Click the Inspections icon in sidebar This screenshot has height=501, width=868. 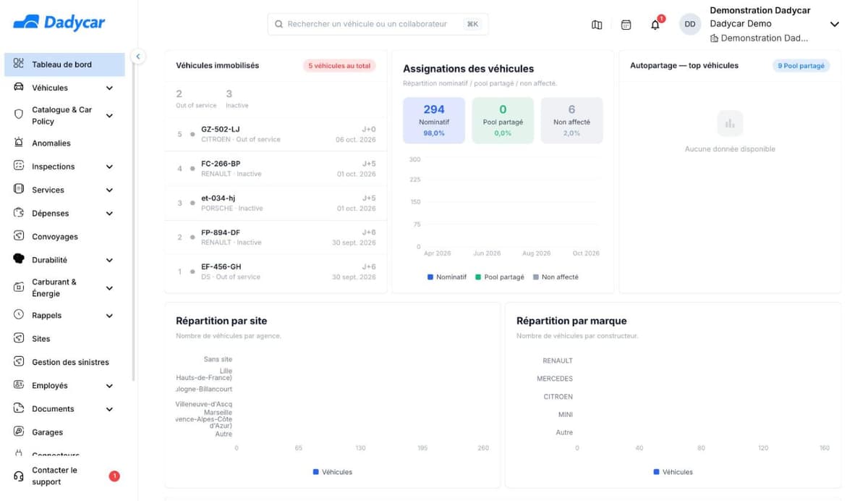(19, 166)
